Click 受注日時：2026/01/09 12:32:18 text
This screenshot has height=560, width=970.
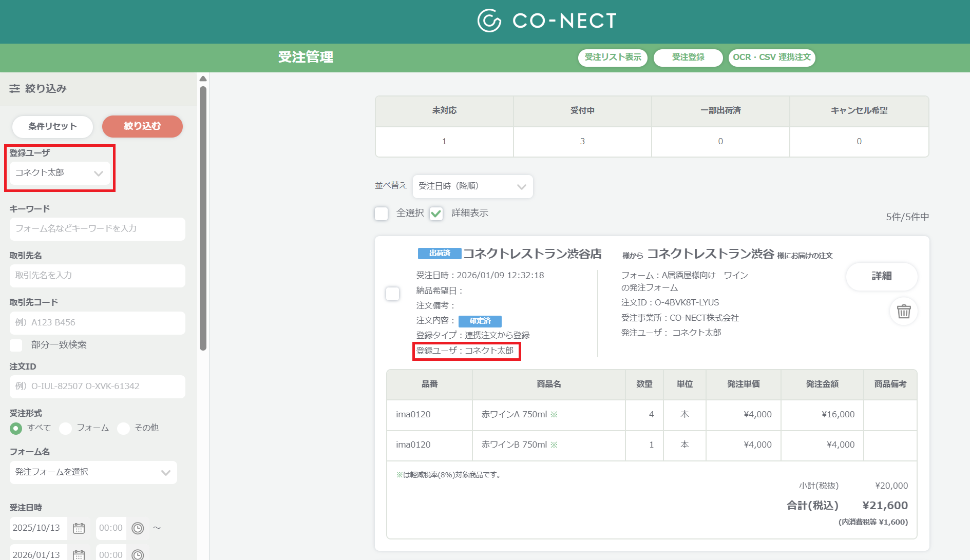[480, 276]
